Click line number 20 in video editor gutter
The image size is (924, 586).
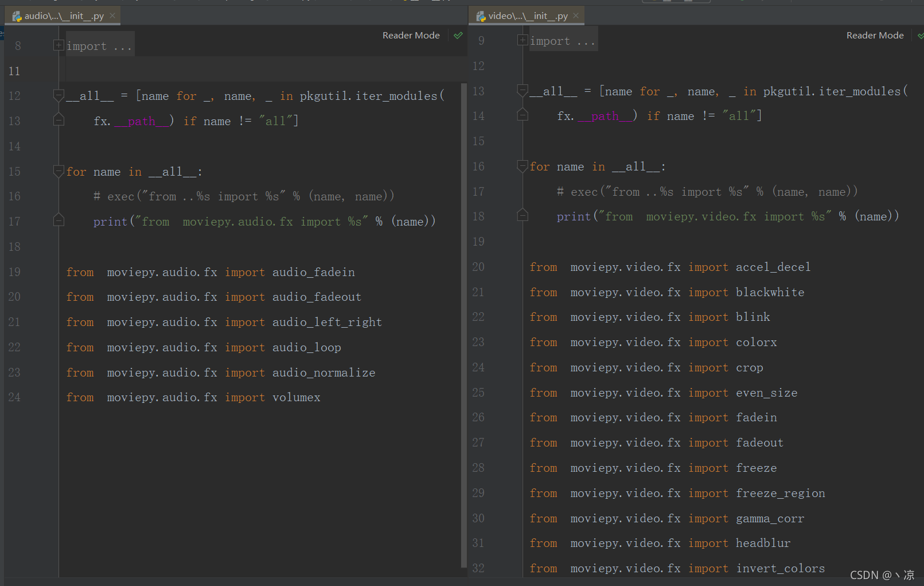click(478, 267)
